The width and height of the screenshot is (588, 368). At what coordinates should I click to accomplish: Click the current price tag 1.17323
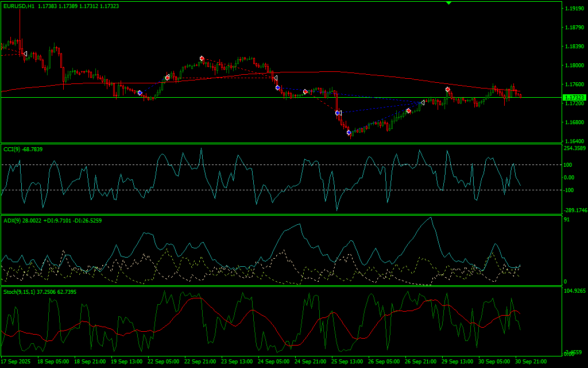pyautogui.click(x=574, y=98)
